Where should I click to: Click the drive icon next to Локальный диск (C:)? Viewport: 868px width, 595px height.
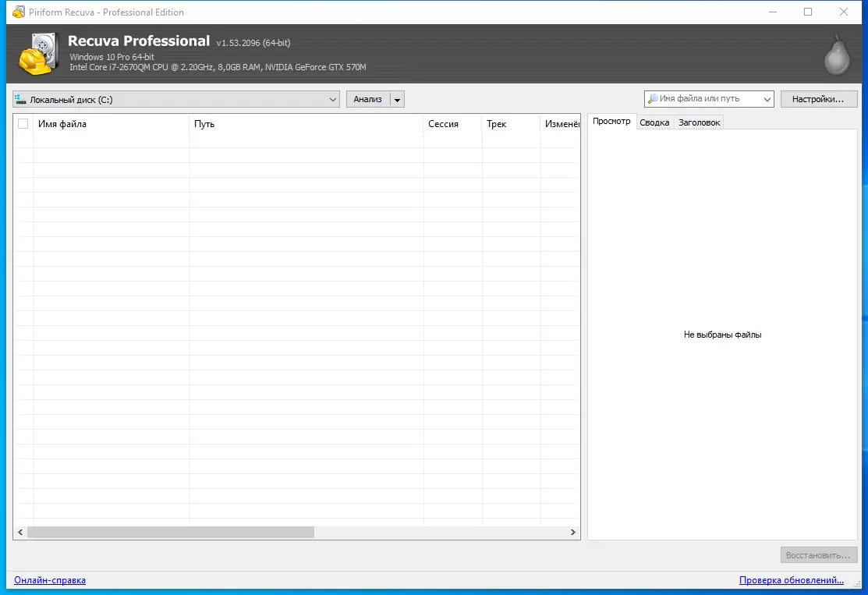(20, 100)
